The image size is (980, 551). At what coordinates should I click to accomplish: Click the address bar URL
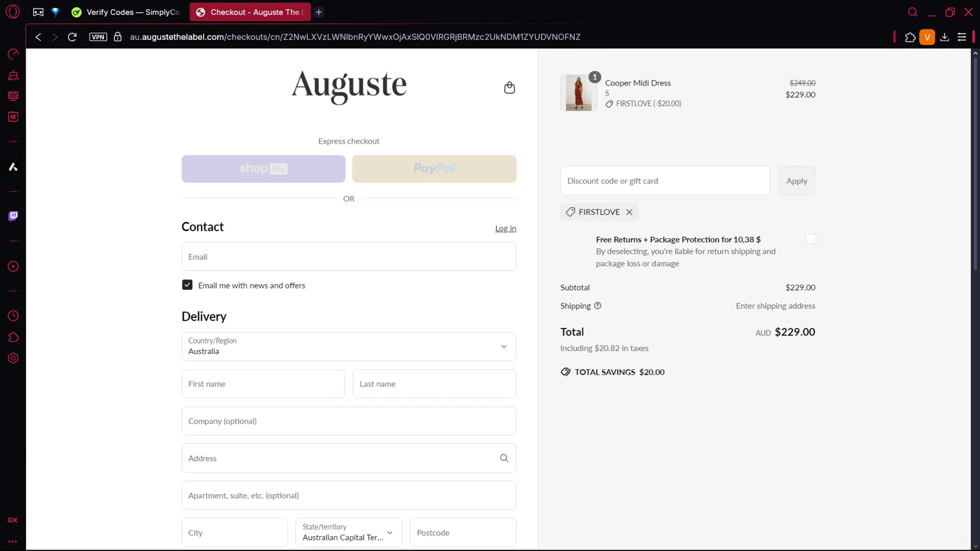coord(355,37)
